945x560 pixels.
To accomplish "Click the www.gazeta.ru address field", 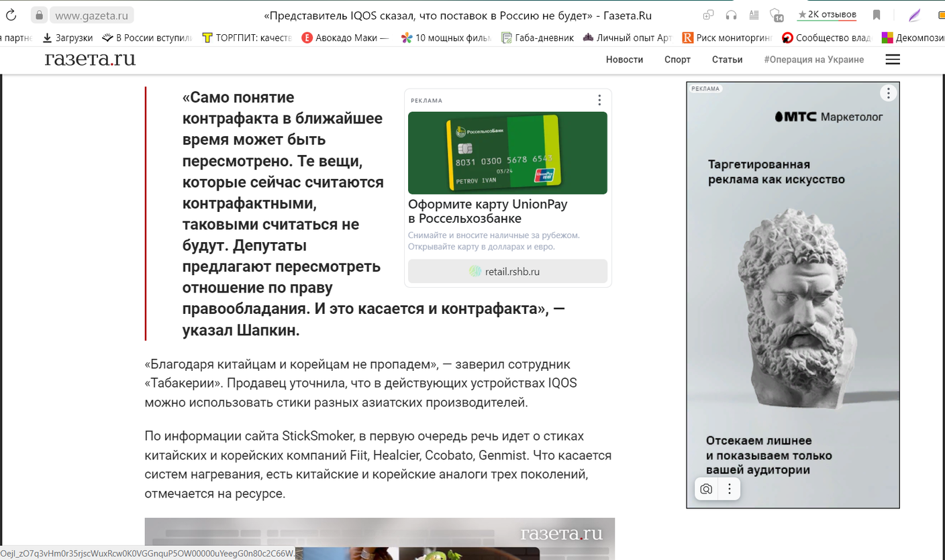I will [x=91, y=15].
